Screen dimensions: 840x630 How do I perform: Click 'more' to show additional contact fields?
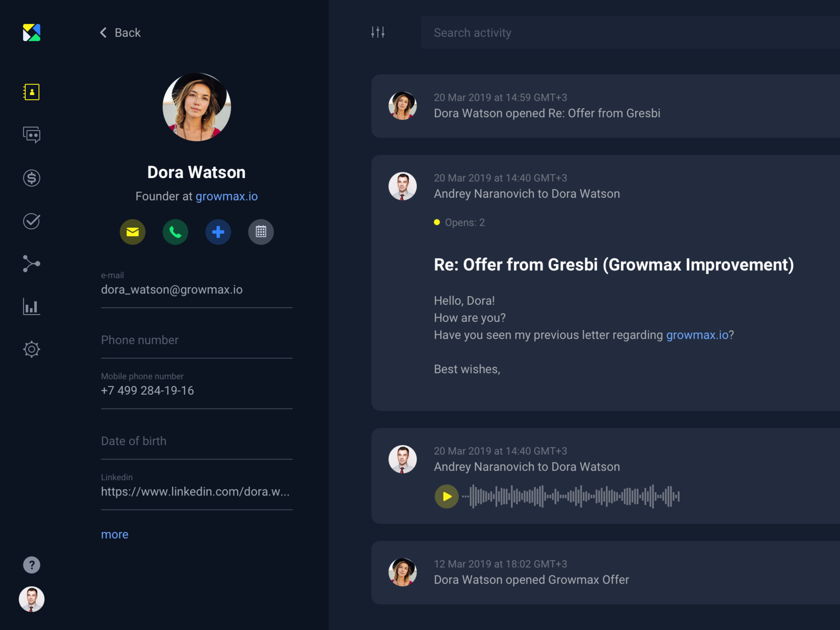coord(114,534)
